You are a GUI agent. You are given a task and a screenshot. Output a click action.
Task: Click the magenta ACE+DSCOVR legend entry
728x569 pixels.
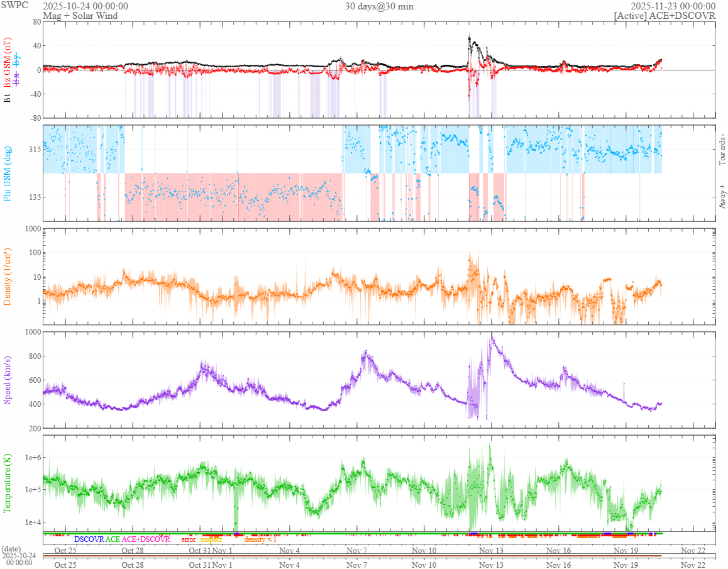tap(146, 539)
